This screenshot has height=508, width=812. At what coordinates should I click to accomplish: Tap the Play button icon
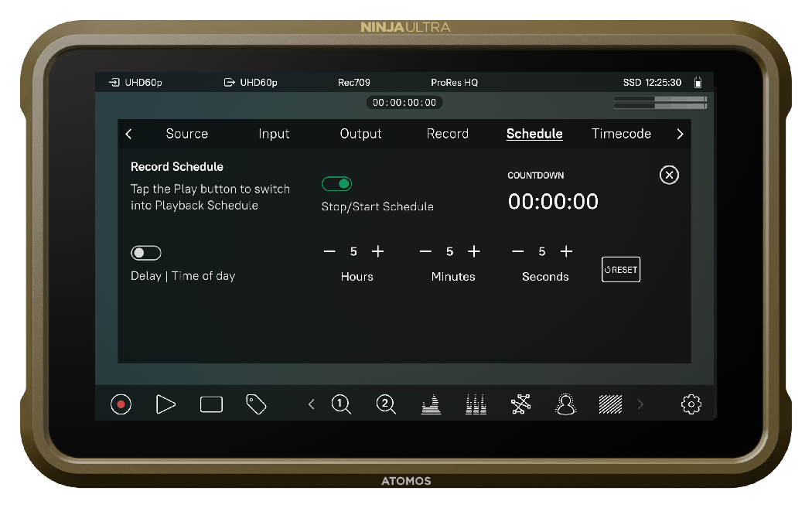point(165,404)
